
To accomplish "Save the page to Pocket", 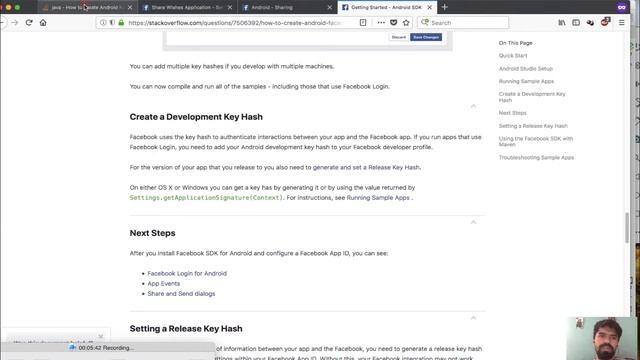I will pyautogui.click(x=393, y=22).
